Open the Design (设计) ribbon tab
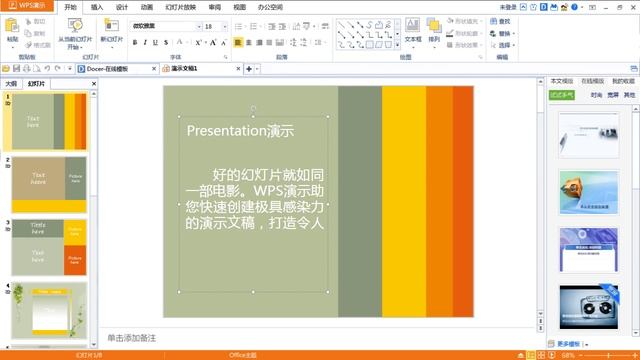The width and height of the screenshot is (640, 360). click(x=122, y=7)
